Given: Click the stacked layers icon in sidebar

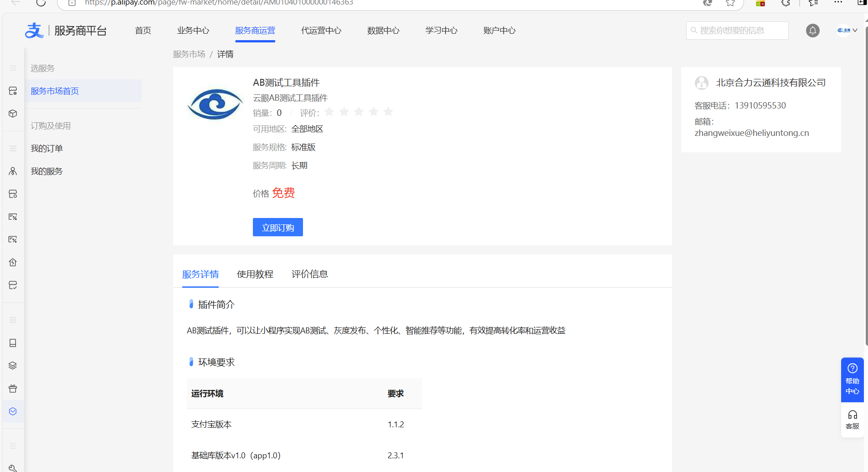Looking at the screenshot, I should point(13,366).
